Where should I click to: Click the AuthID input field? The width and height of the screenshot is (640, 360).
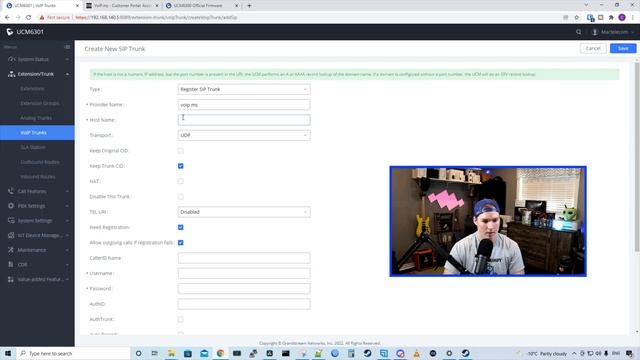(244, 304)
